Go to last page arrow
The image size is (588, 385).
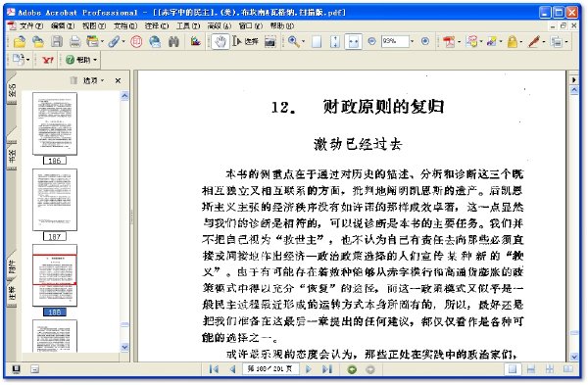coord(327,369)
